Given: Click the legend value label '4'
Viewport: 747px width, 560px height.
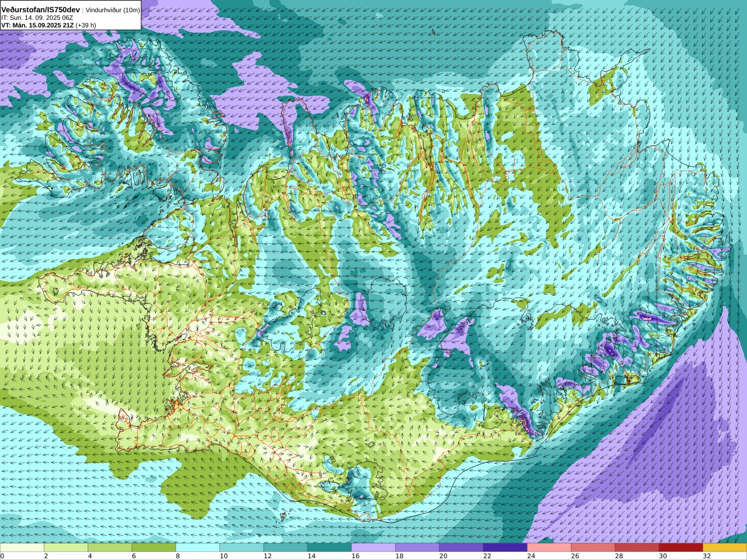Looking at the screenshot, I should tap(90, 556).
